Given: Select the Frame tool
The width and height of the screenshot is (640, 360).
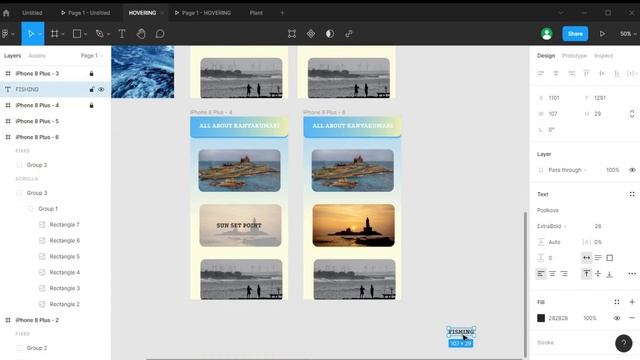Looking at the screenshot, I should [x=54, y=34].
